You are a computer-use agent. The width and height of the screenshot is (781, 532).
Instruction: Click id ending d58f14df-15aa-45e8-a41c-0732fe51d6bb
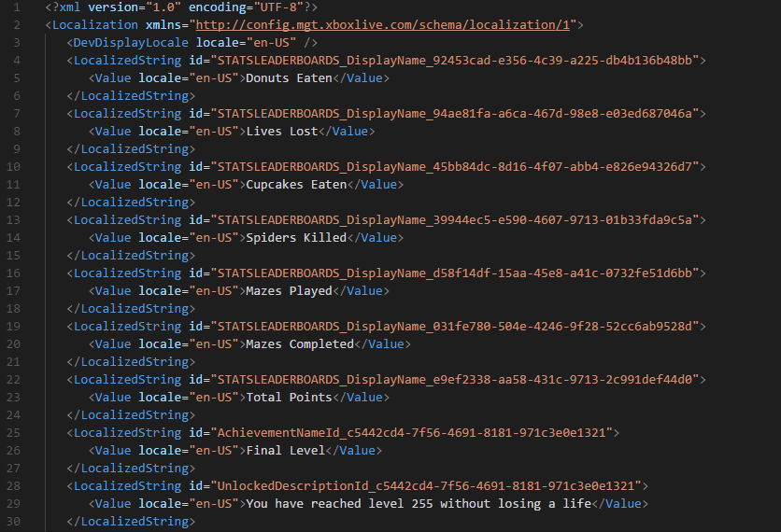pyautogui.click(x=455, y=273)
